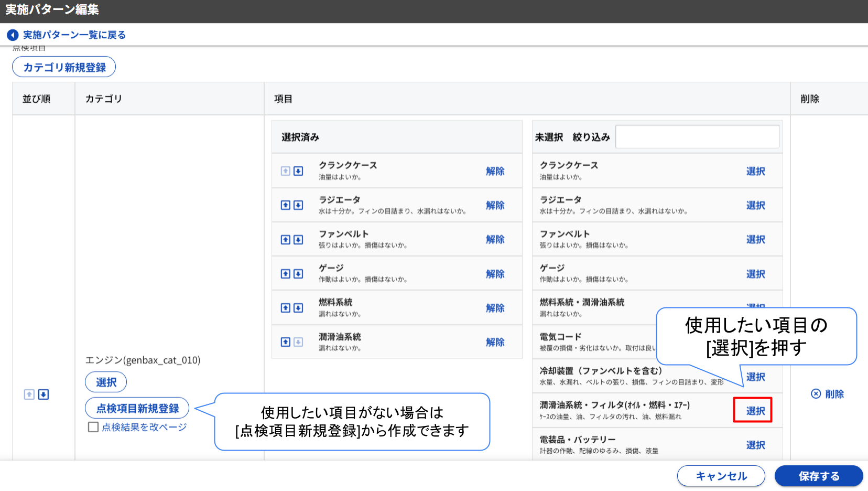Click 保存する to save the pattern
868x491 pixels.
[818, 476]
